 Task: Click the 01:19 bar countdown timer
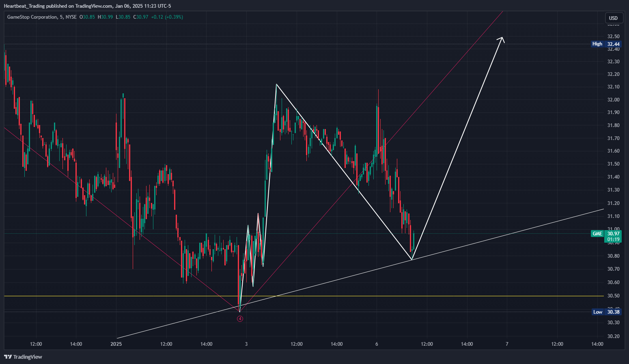coord(613,239)
